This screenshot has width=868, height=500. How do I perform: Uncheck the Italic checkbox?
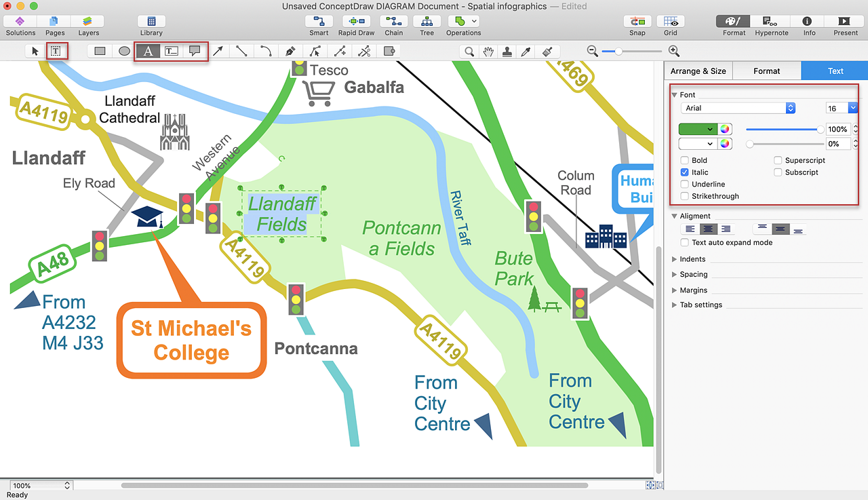click(685, 172)
